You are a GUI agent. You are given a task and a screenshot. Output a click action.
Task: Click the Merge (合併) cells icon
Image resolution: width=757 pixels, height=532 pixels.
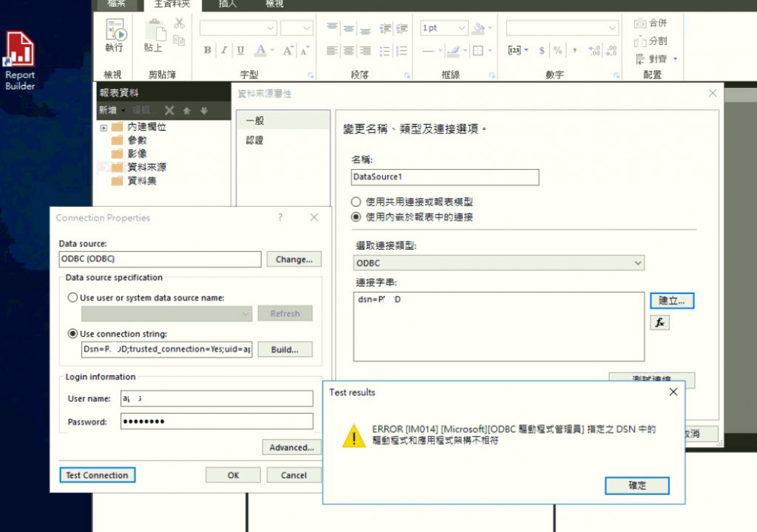[651, 23]
